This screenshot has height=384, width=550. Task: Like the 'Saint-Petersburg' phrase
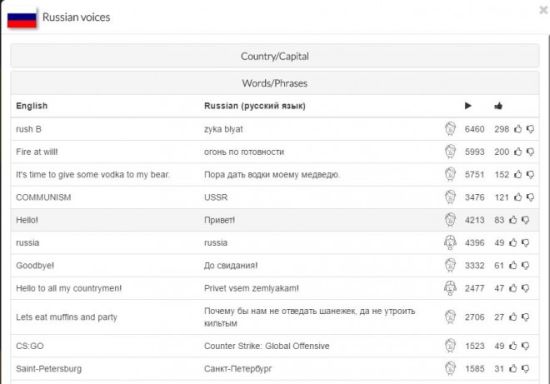point(513,369)
